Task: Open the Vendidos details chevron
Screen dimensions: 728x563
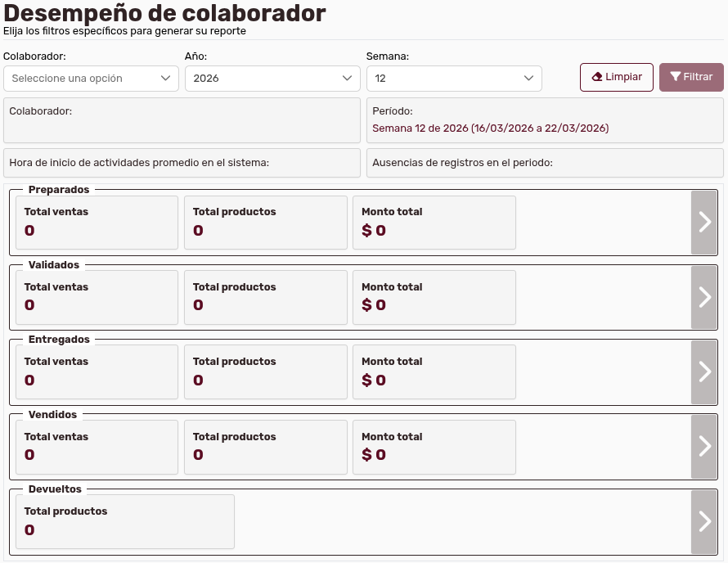Action: click(704, 446)
